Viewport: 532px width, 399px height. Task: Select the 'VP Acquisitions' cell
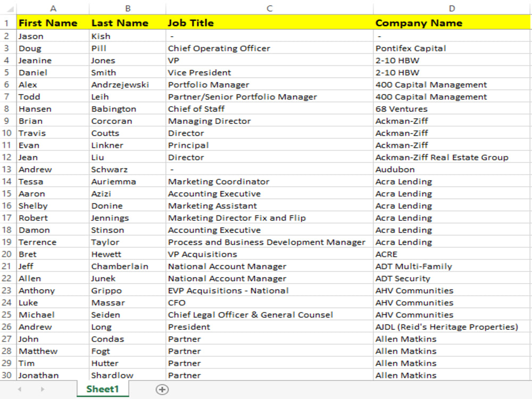point(269,254)
